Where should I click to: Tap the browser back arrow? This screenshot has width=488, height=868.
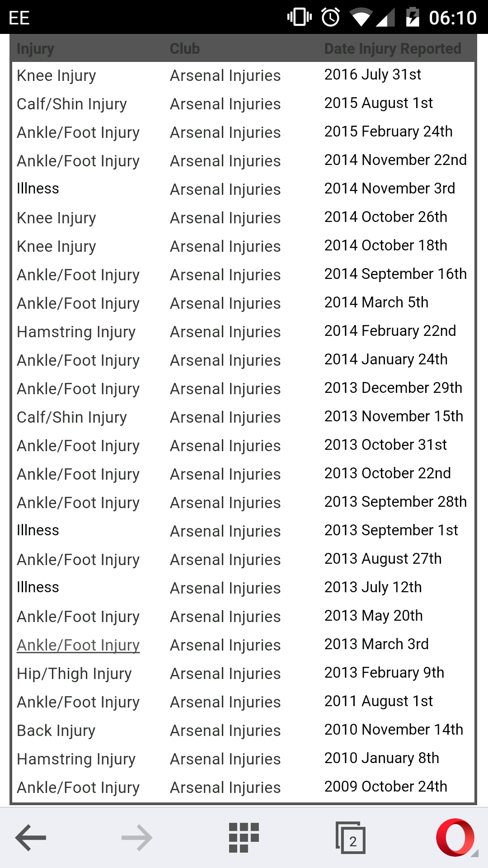click(31, 838)
